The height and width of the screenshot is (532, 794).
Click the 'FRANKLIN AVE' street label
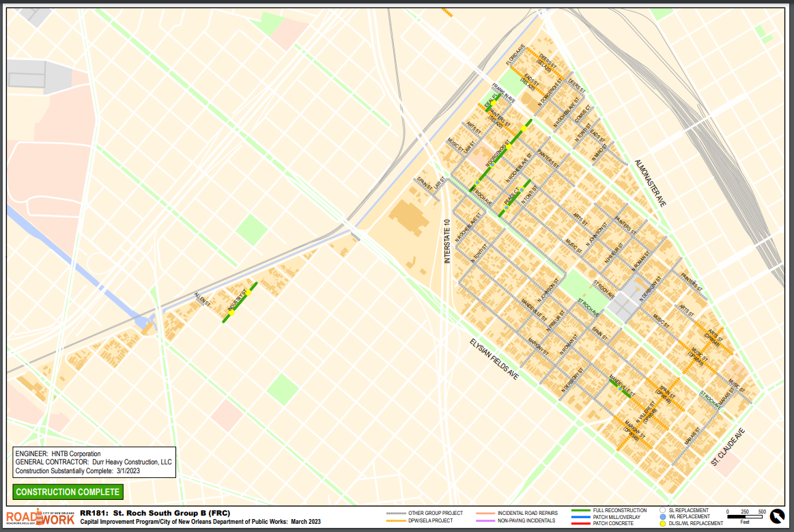click(x=504, y=94)
